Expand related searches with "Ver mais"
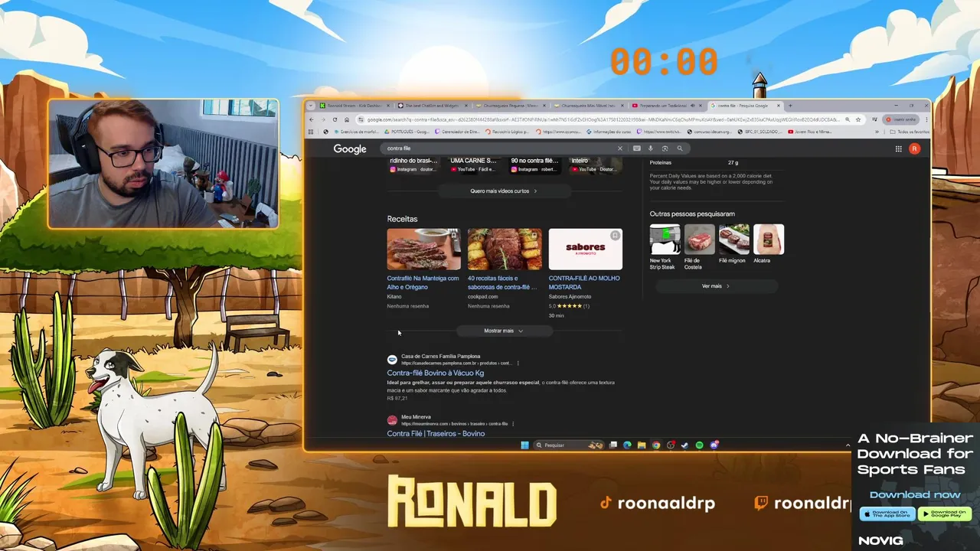980x551 pixels. pos(716,286)
